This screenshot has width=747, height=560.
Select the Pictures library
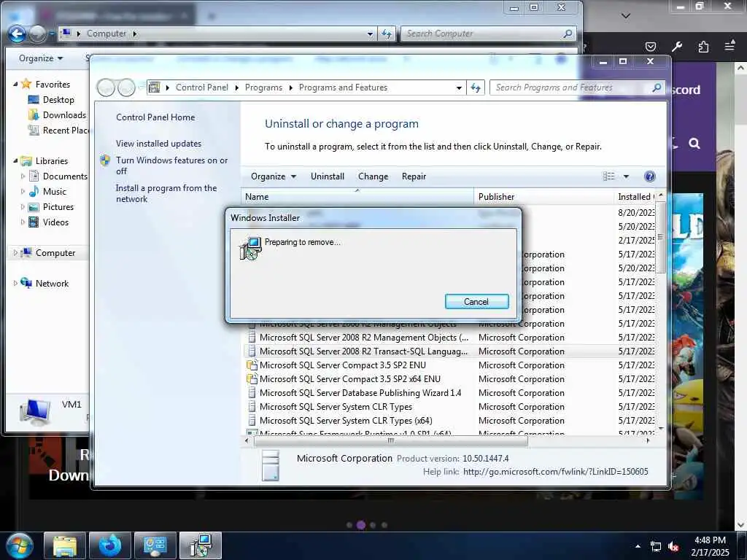(x=51, y=206)
